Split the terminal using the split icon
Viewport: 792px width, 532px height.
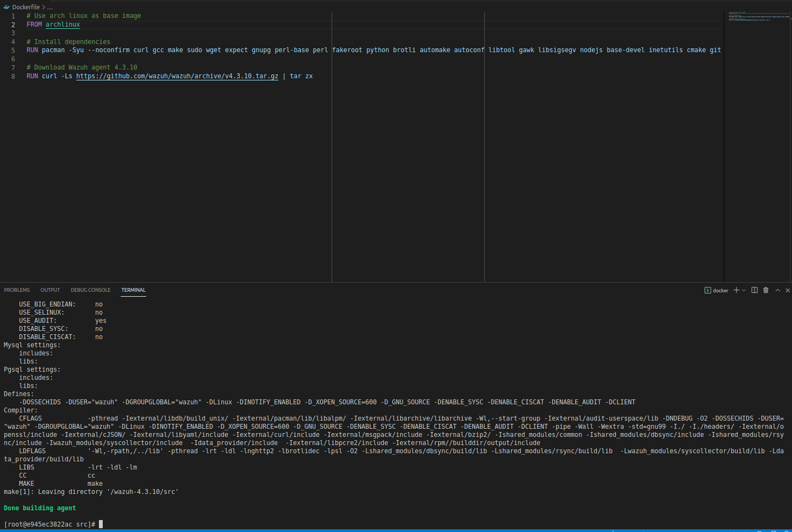click(x=754, y=290)
